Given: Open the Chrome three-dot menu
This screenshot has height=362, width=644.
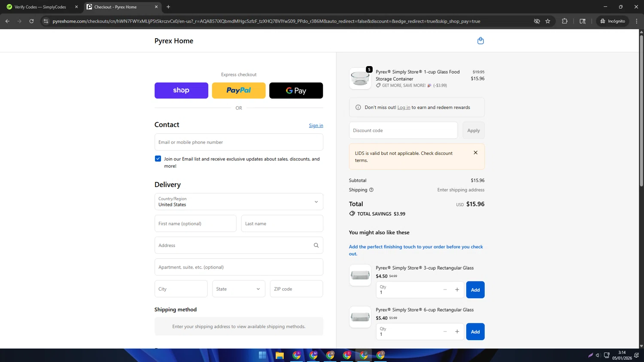Looking at the screenshot, I should [x=637, y=21].
